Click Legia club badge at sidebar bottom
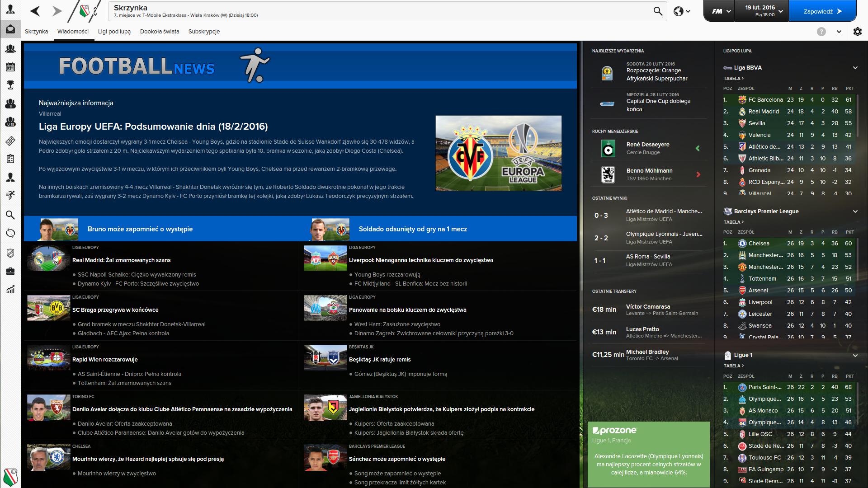The image size is (868, 488). 10,477
